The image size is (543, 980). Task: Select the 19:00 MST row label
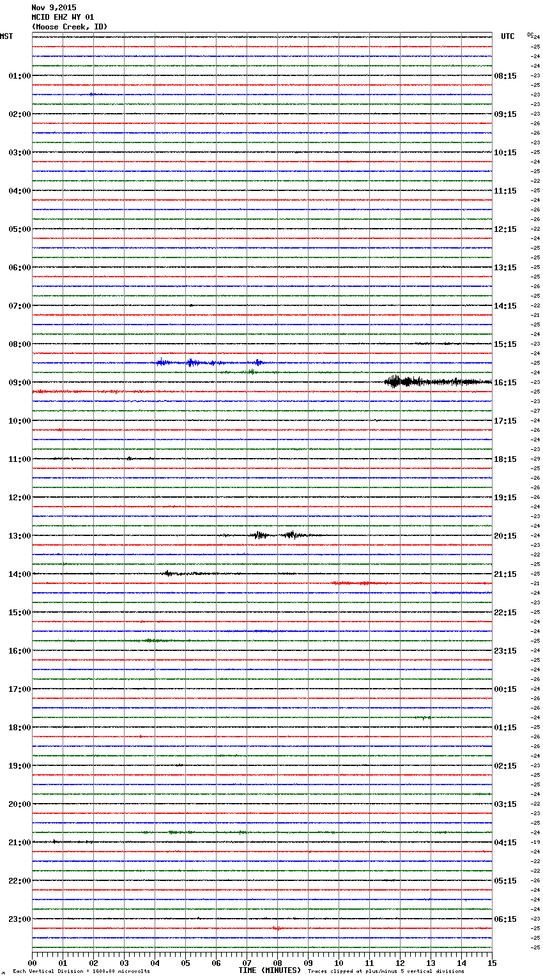pyautogui.click(x=20, y=766)
